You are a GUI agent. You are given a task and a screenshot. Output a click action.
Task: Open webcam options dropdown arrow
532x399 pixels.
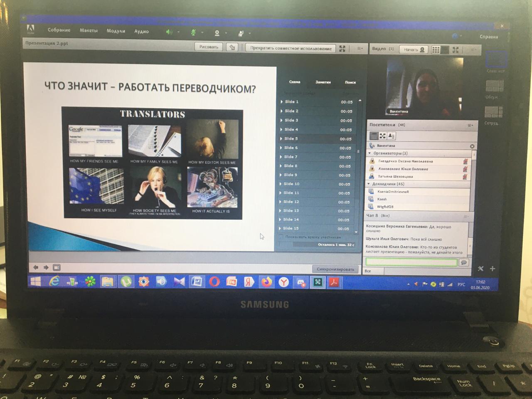(226, 33)
